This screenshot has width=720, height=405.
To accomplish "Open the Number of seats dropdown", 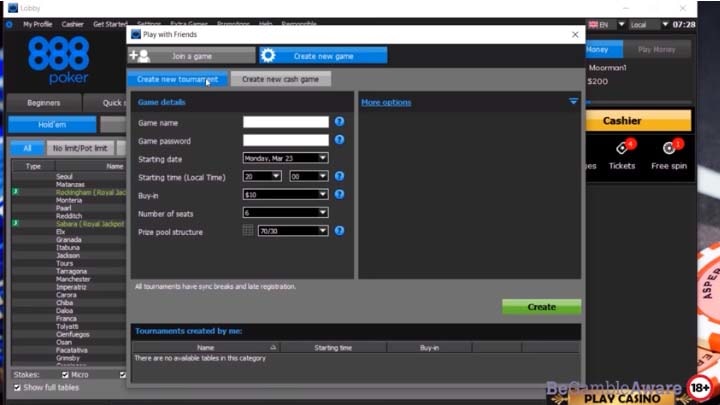I will (x=285, y=213).
